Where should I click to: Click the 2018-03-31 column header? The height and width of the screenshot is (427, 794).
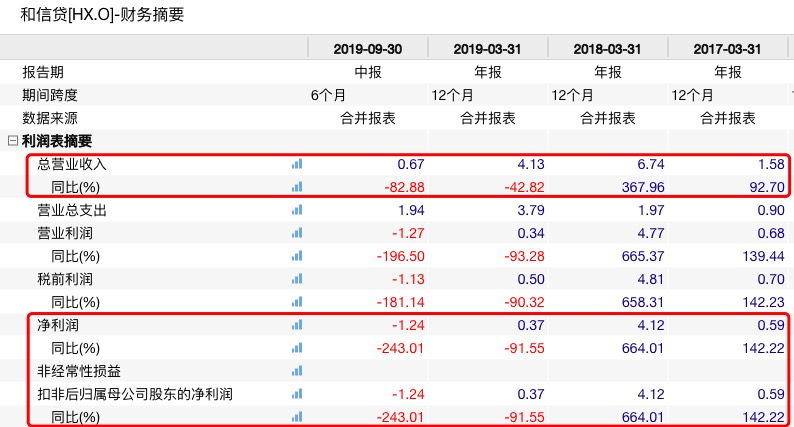click(608, 48)
